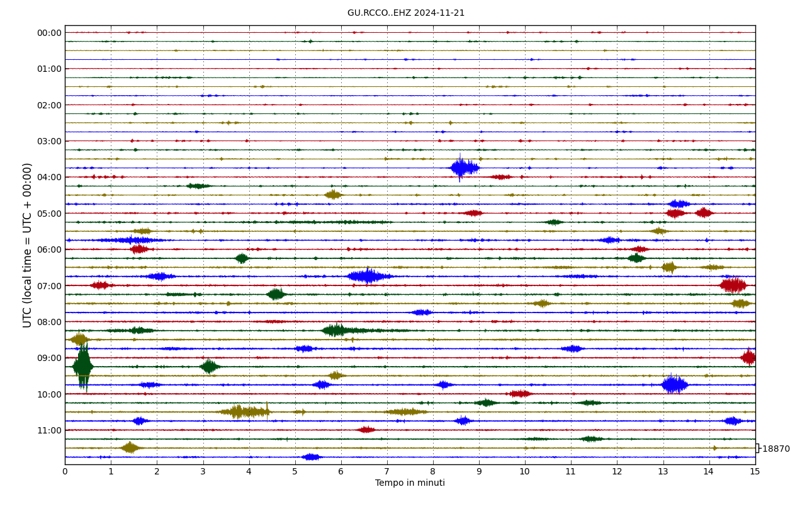Click the 09:00 hour label
812x516 pixels.
[50, 358]
